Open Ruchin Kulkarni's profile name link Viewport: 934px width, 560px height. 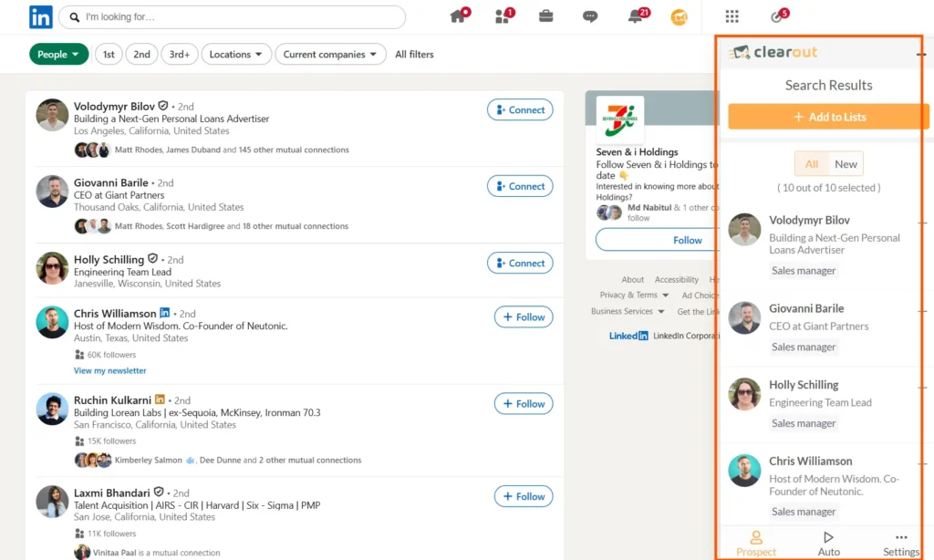112,399
